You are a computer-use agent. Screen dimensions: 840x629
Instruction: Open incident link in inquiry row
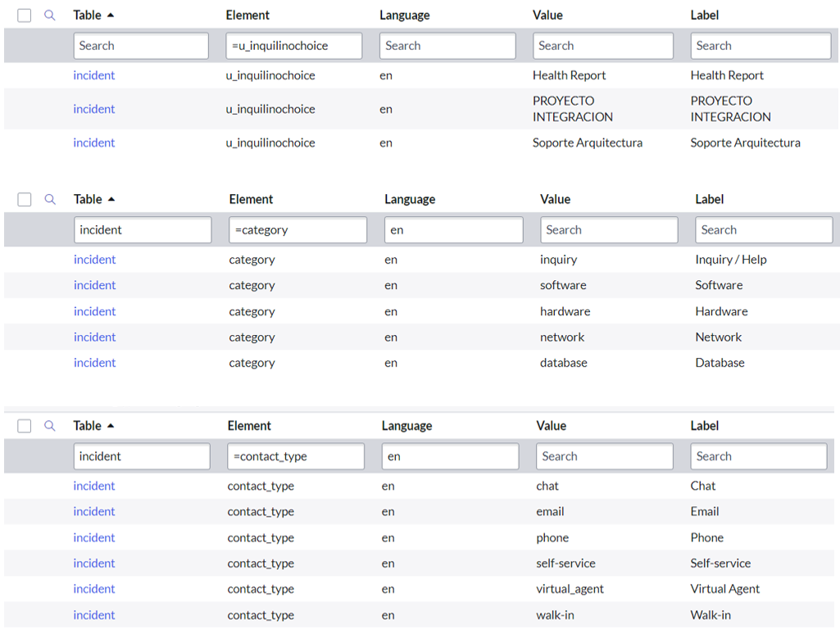click(x=94, y=260)
